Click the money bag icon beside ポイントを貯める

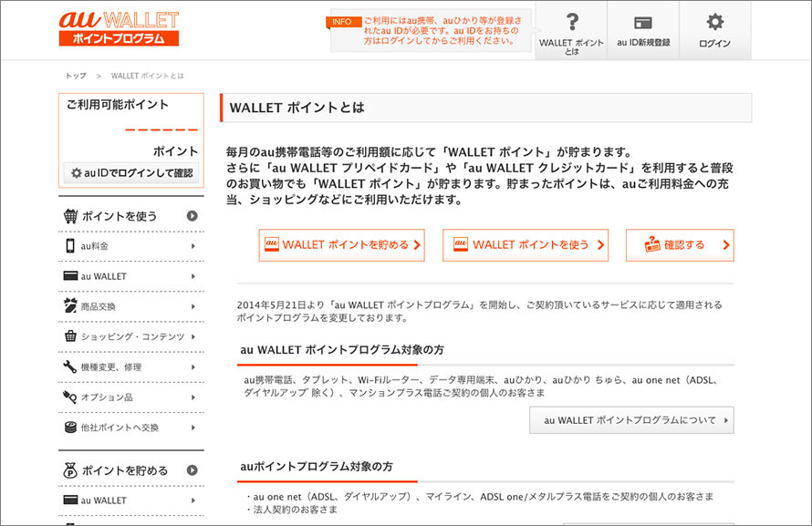70,470
